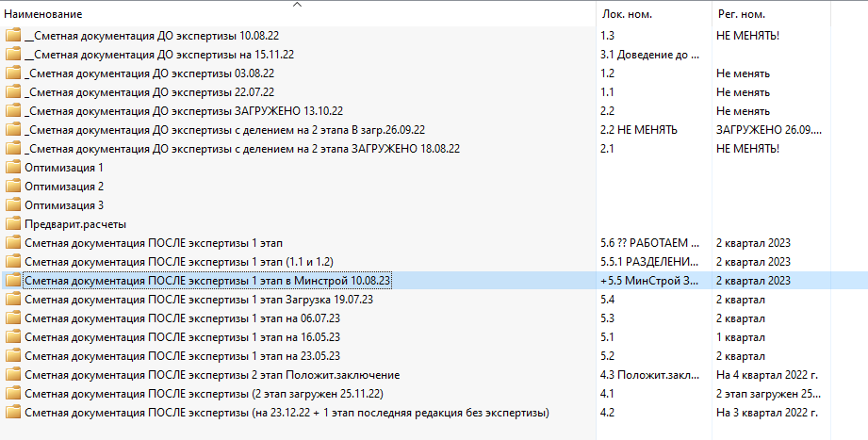The width and height of the screenshot is (868, 440).
Task: Select the Оптимизация 2 folder name
Action: point(64,187)
